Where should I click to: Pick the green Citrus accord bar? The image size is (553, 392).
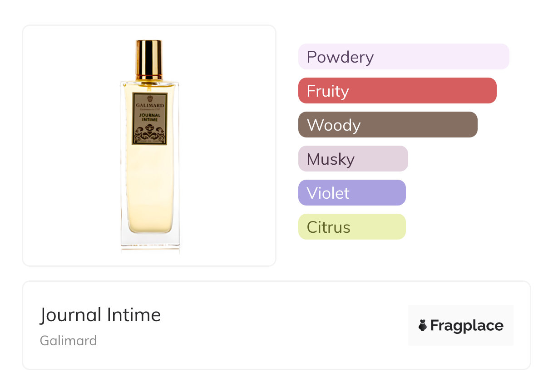tap(352, 227)
